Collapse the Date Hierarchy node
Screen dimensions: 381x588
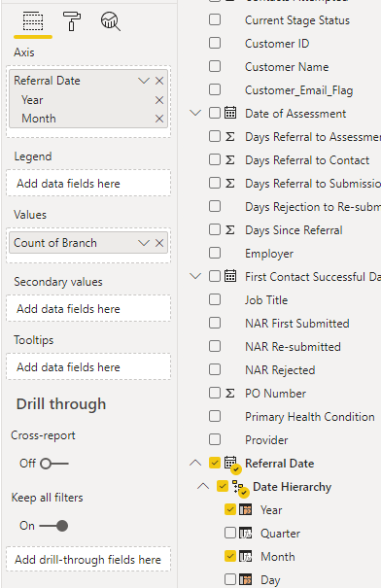(x=203, y=486)
